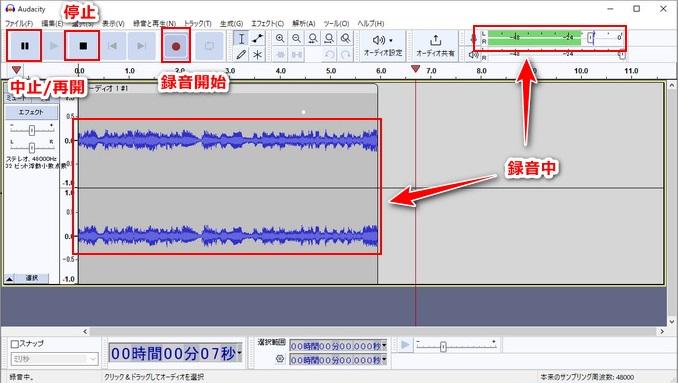The height and width of the screenshot is (383, 678).
Task: Adjust the track gain slider
Action: [32, 130]
